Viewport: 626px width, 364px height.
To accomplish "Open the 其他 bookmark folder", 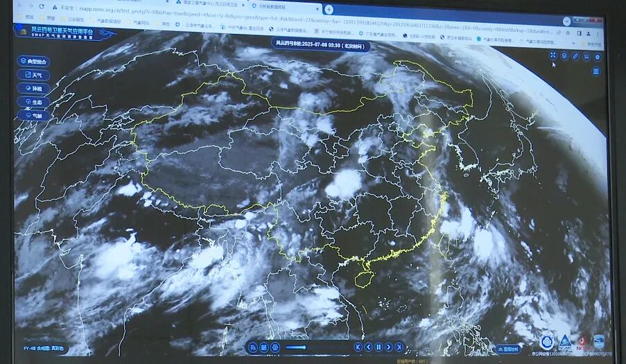I will click(x=163, y=24).
